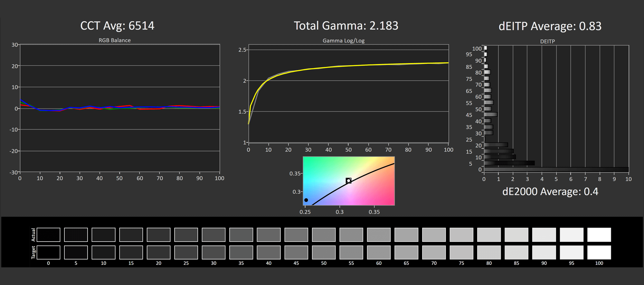The image size is (644, 285).
Task: Click the RGB Balance chart title
Action: 115,40
